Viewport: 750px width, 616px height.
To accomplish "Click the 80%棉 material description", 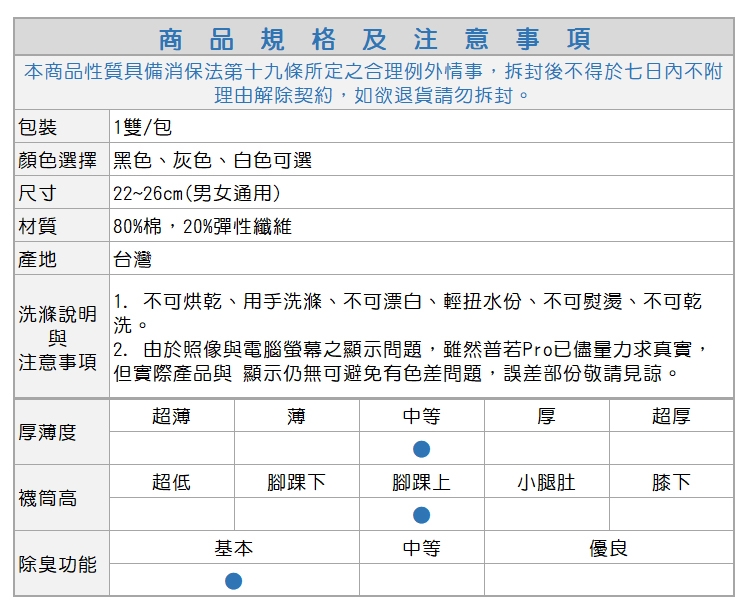I will tap(203, 226).
